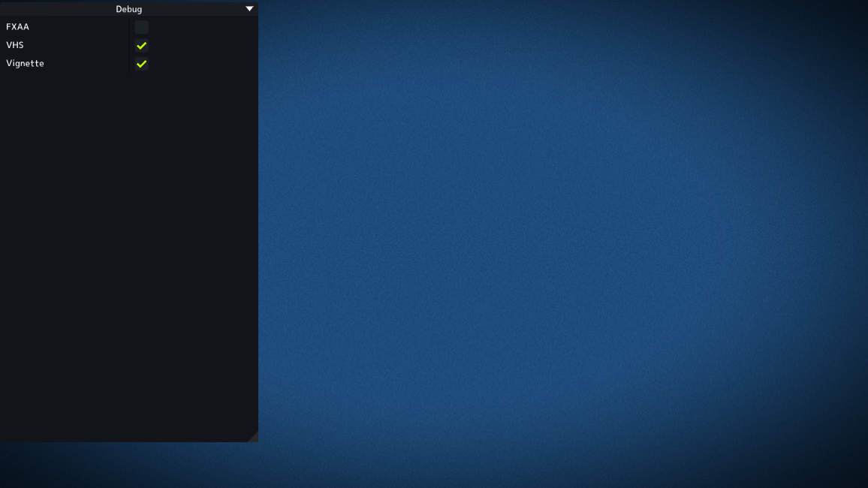Collapse the Debug panel arrow
This screenshot has width=868, height=488.
click(x=249, y=9)
